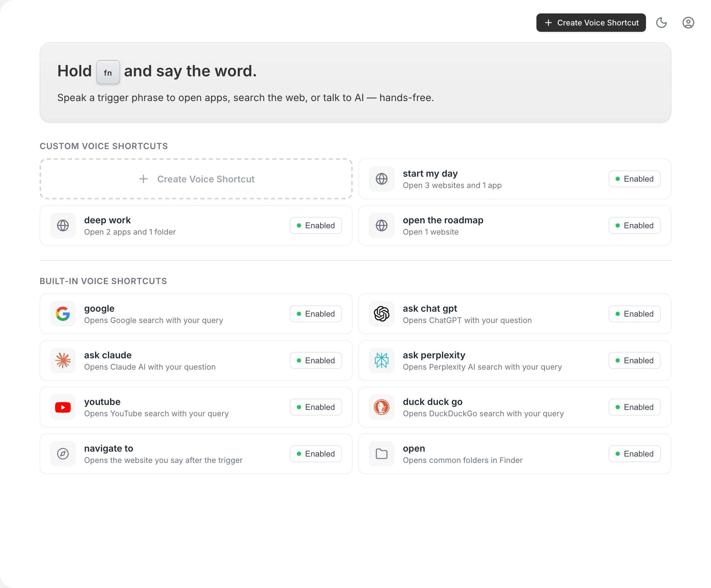
Task: Open the user account profile icon
Action: (688, 23)
